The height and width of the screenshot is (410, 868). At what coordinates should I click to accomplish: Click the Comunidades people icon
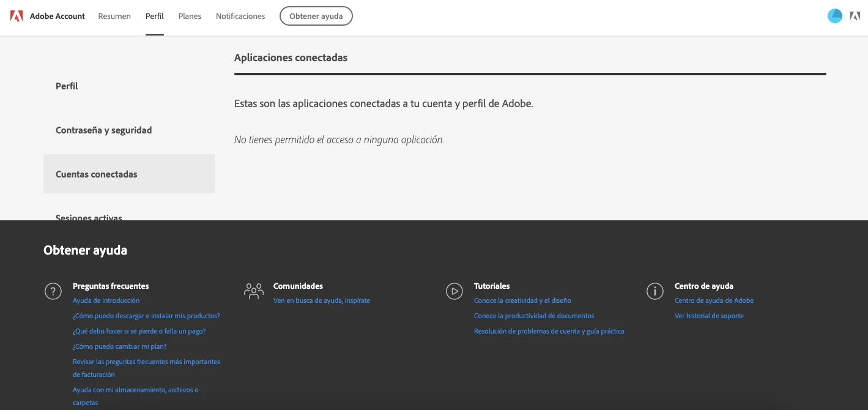(254, 291)
